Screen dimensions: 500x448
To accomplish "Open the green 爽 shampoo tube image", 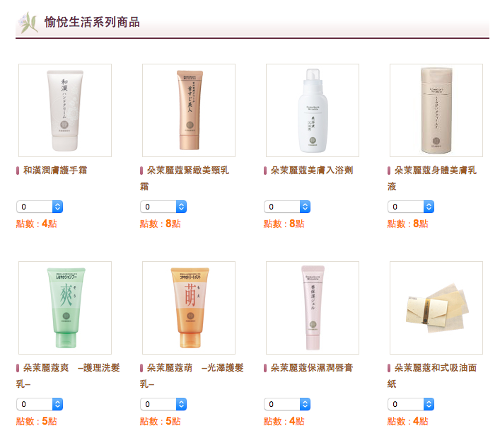I will 65,308.
